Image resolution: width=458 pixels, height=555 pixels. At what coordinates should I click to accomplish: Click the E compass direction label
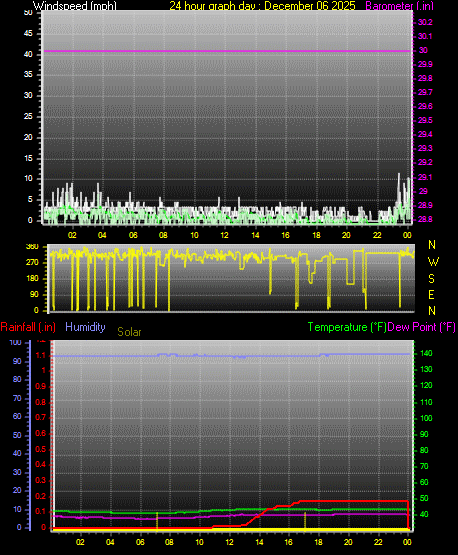(431, 294)
